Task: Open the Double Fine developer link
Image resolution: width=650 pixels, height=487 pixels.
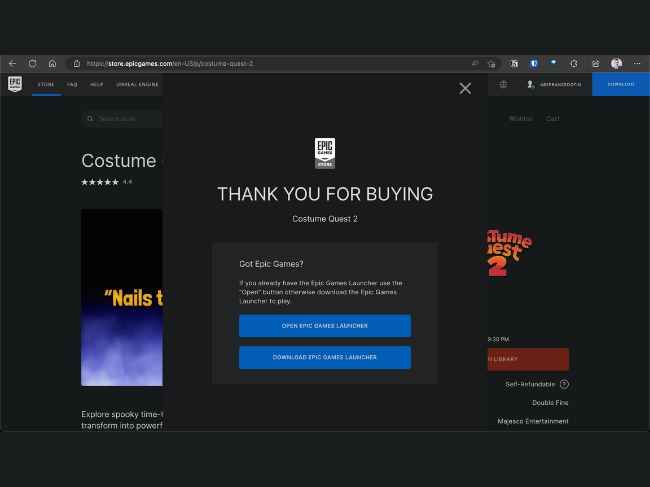Action: [550, 402]
